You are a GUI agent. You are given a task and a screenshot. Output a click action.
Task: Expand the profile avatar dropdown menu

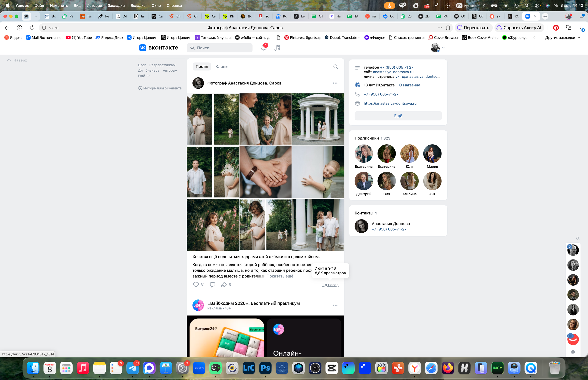tap(437, 48)
